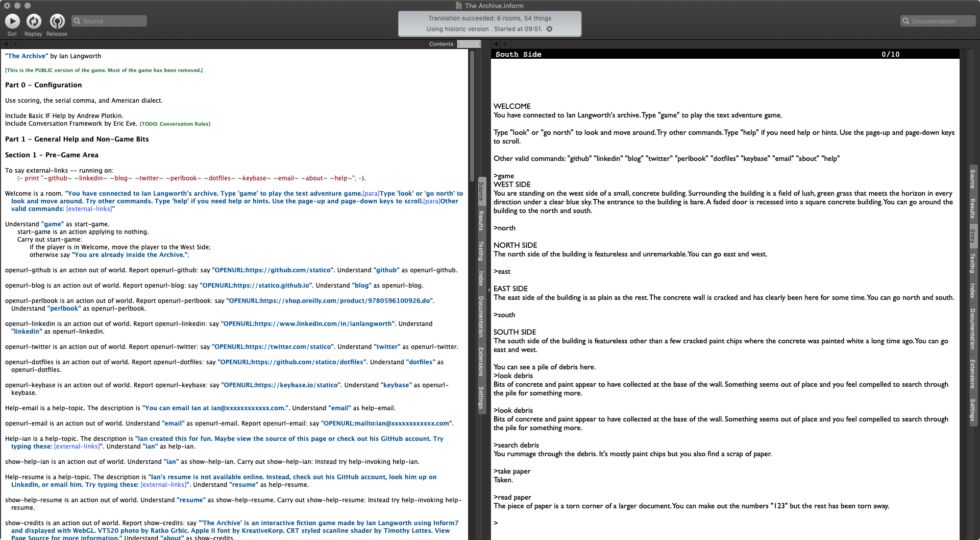This screenshot has height=540, width=980.
Task: Click the twitter.com/statico URL string
Action: (273, 347)
